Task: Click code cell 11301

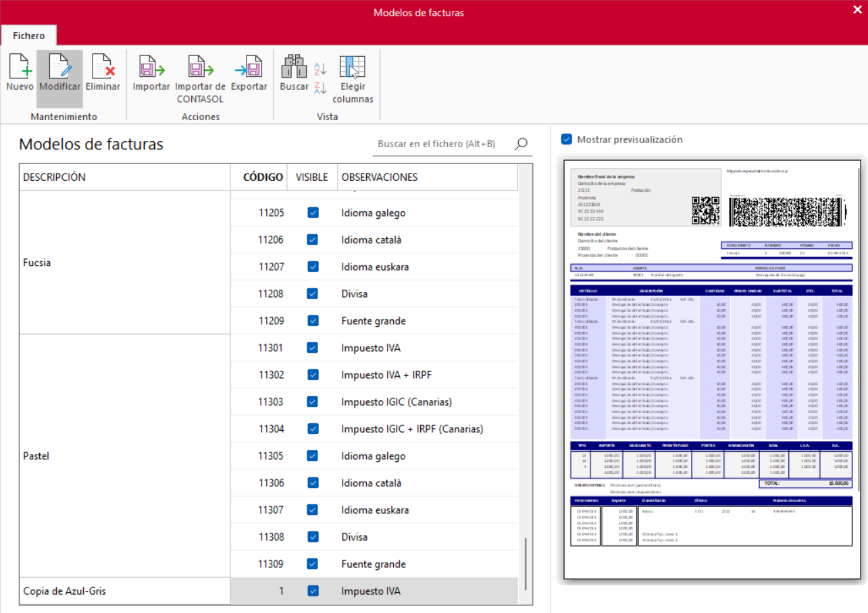Action: click(259, 348)
